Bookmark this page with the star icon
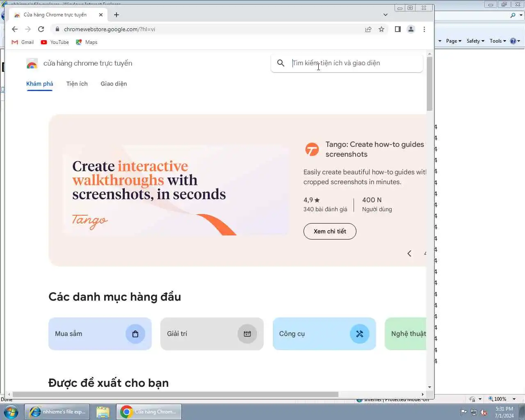Screen dimensions: 525x420 (x=381, y=29)
